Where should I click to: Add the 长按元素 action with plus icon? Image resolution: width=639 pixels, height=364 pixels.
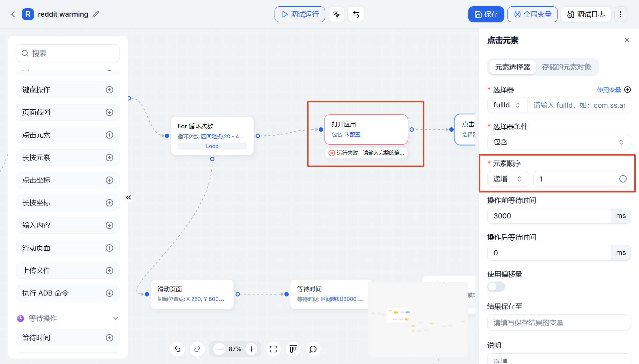tap(109, 158)
